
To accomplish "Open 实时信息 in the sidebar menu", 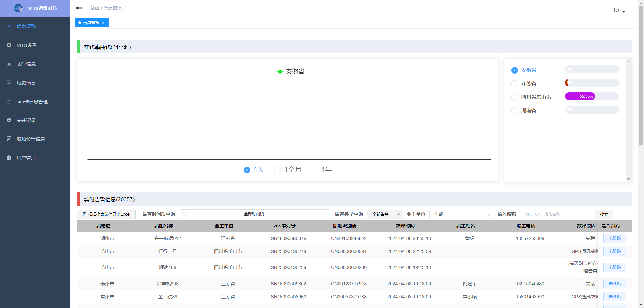I will click(x=35, y=64).
